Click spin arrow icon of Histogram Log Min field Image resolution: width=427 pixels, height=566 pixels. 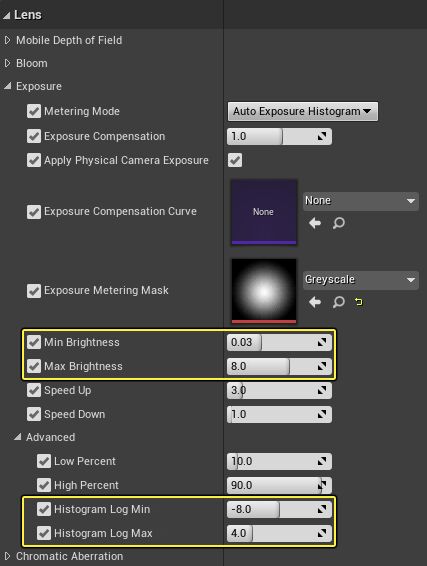click(x=322, y=509)
